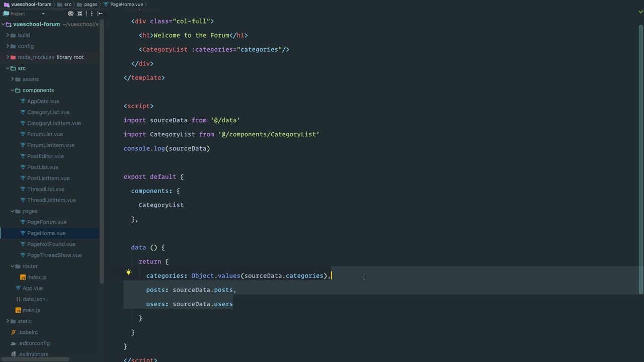This screenshot has width=644, height=362.
Task: Expand the config folder
Action: [x=7, y=46]
